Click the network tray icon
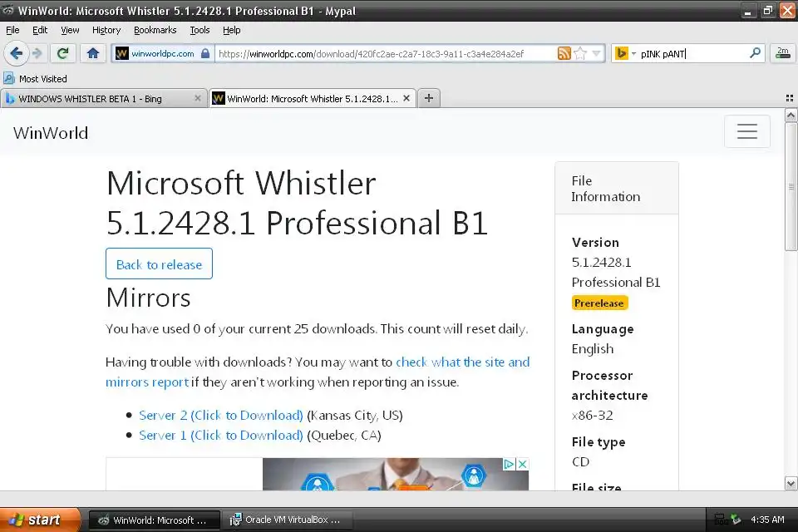 click(x=720, y=520)
